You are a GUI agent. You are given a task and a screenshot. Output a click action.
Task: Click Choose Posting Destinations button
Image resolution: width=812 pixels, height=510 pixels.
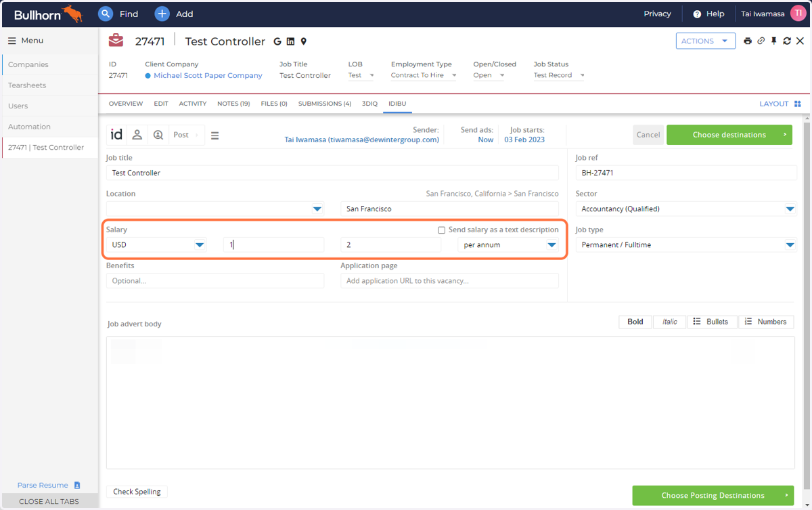tap(713, 495)
